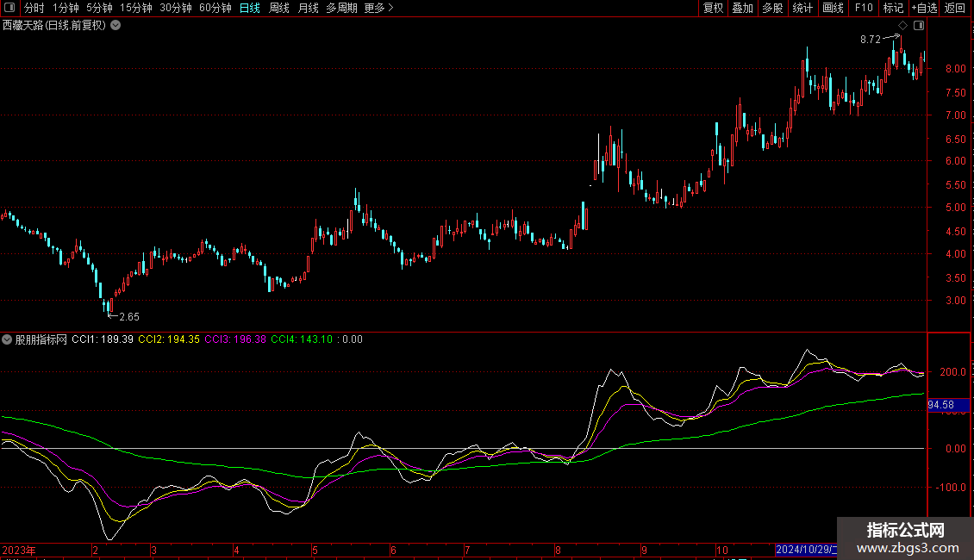Click the 8.72 high price label

pyautogui.click(x=871, y=40)
